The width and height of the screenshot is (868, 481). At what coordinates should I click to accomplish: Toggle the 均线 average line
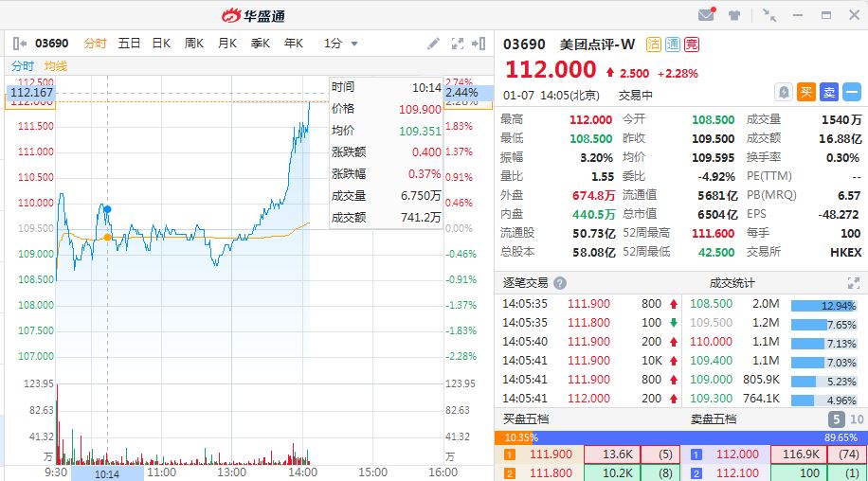(x=56, y=66)
